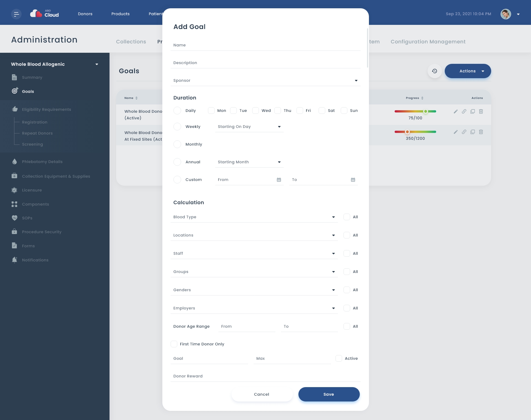The height and width of the screenshot is (420, 531).
Task: Switch to Collections tab
Action: pos(131,41)
